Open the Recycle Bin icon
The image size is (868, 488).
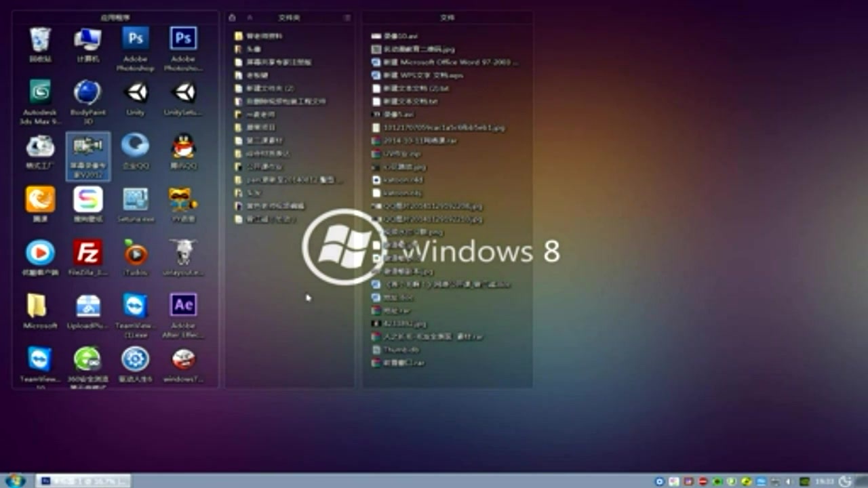click(40, 44)
